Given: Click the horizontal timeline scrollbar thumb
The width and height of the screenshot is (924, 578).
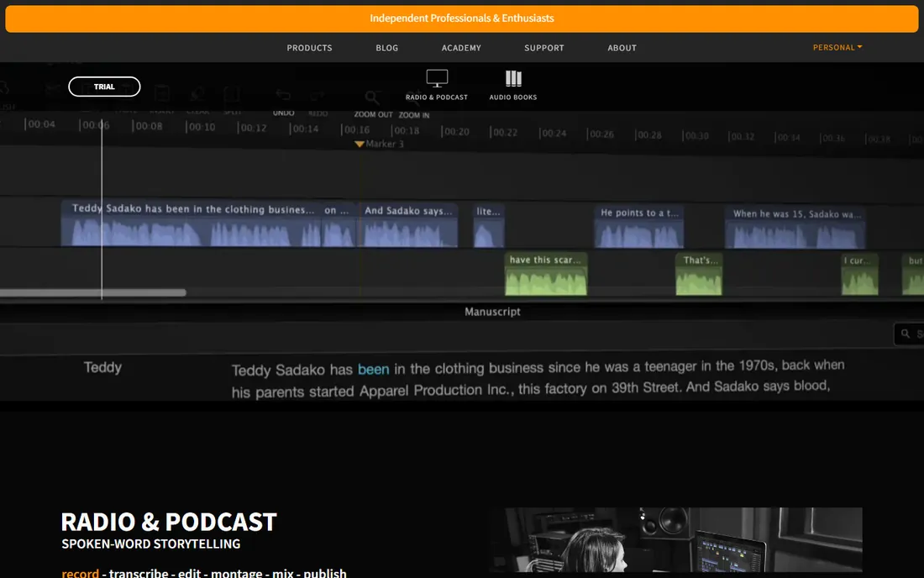Looking at the screenshot, I should pos(93,292).
